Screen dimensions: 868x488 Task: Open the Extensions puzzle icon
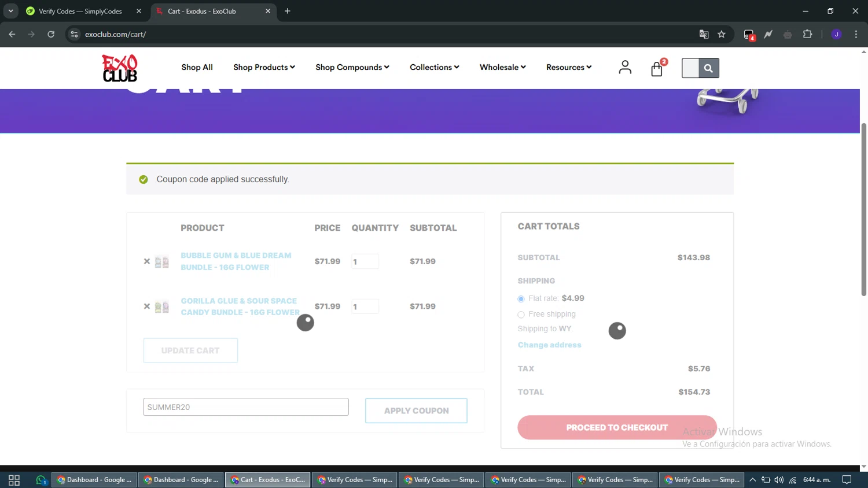[x=808, y=34]
